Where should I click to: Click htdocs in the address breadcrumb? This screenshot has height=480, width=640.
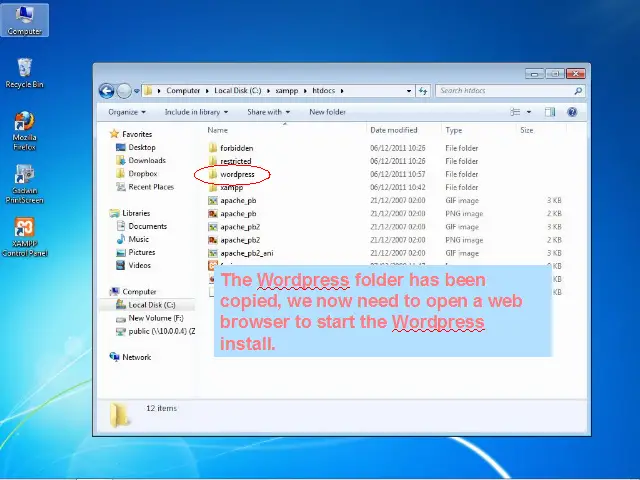click(x=323, y=91)
